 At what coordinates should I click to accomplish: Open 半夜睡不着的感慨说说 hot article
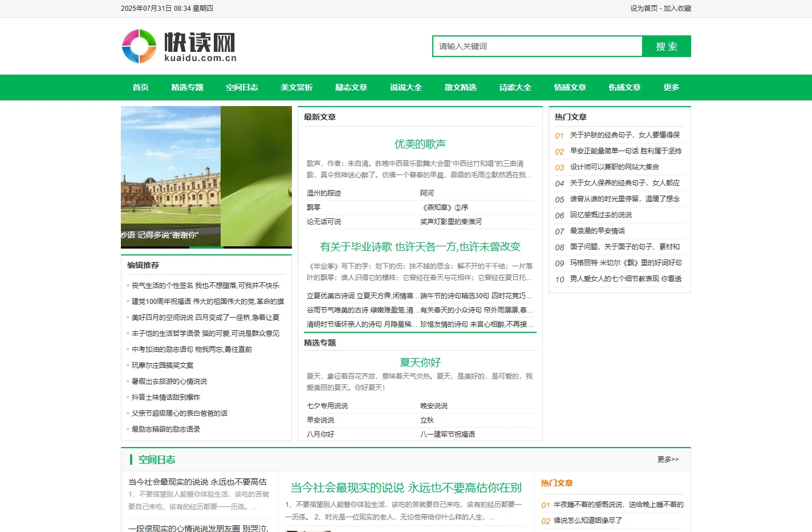(619, 505)
